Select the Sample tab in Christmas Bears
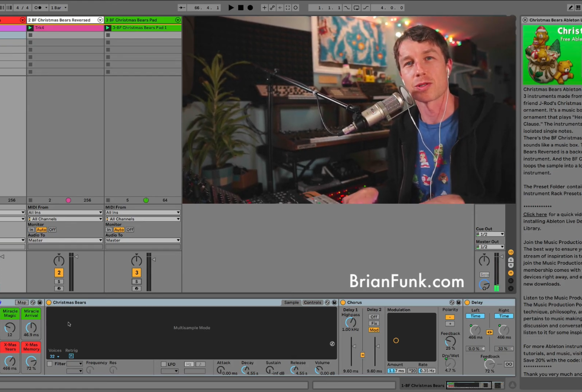The width and height of the screenshot is (582, 392). [x=291, y=303]
